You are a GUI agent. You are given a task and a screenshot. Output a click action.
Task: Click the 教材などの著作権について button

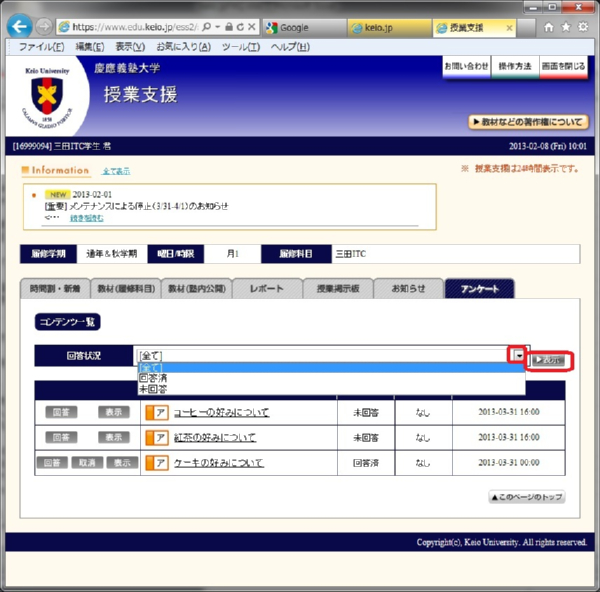(527, 122)
